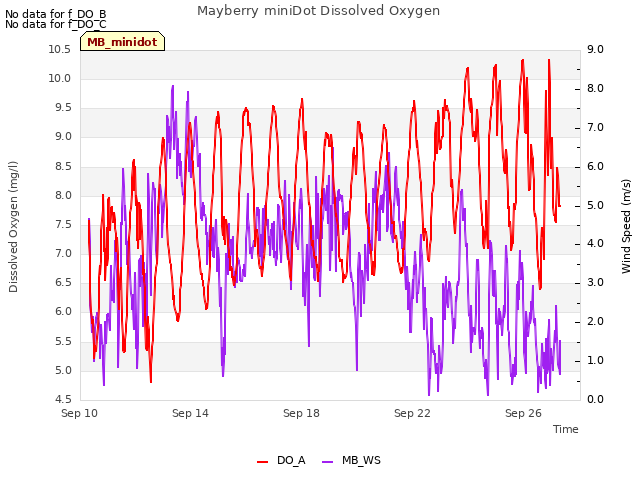Screen dimensions: 640x480
Task: Click the 9.5 left axis value
Action: pos(63,108)
